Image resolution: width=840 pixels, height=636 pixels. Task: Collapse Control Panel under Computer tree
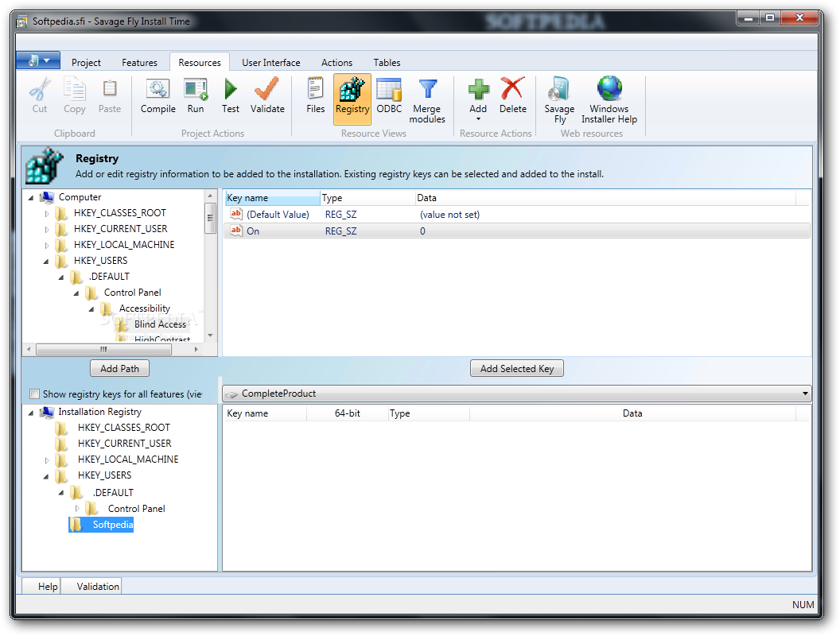tap(76, 293)
